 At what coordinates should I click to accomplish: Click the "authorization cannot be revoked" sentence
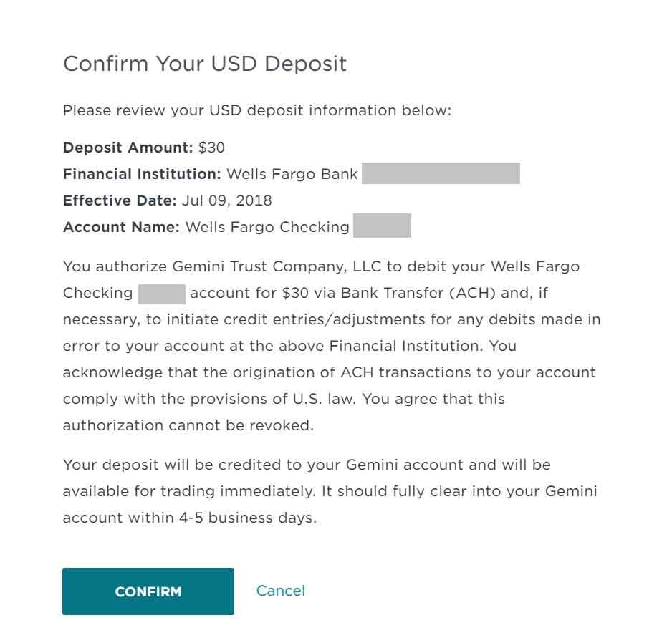(x=188, y=425)
